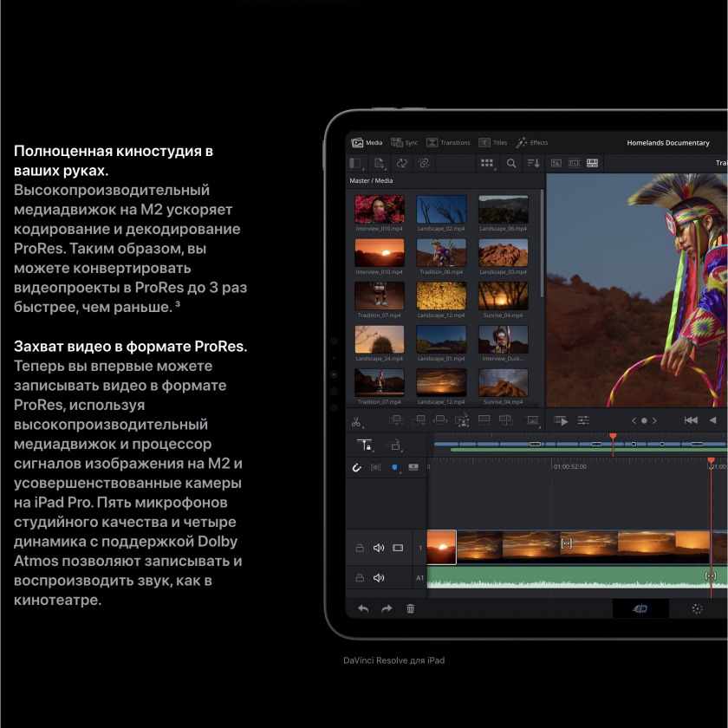
Task: Click the next marker right chevron
Action: (x=654, y=420)
